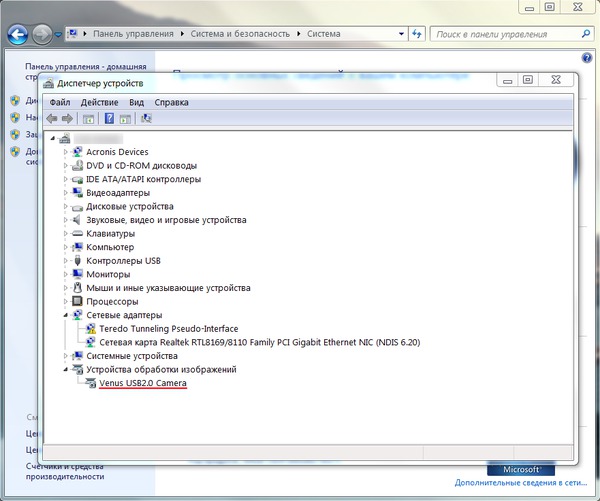Select Системные устройства label
Image resolution: width=600 pixels, height=501 pixels.
[x=132, y=356]
